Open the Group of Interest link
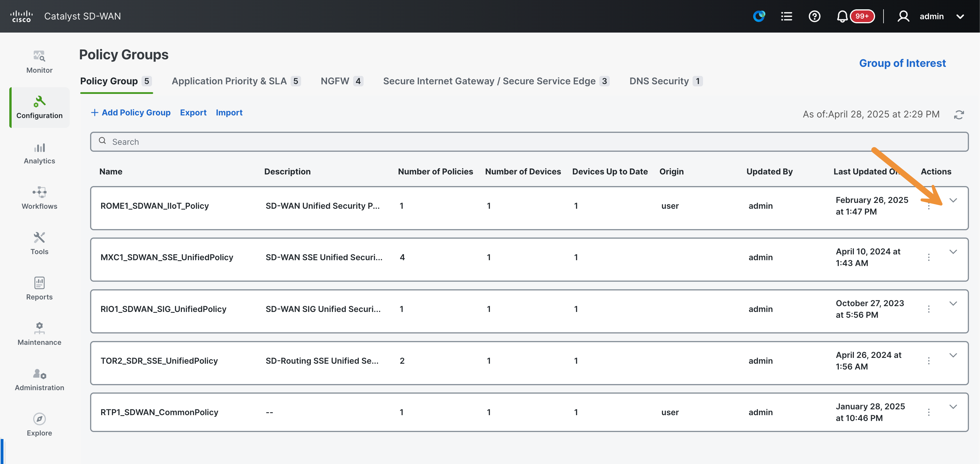The image size is (980, 464). click(902, 63)
